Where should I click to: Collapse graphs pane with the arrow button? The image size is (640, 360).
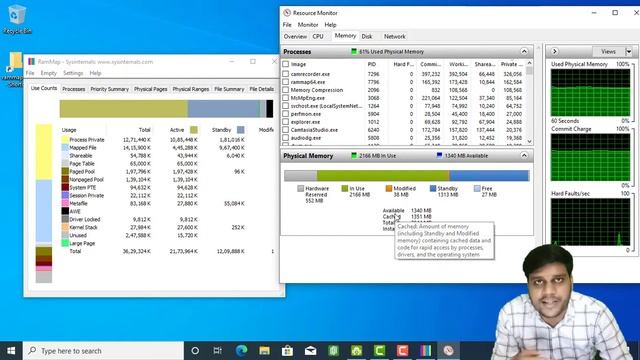(554, 51)
